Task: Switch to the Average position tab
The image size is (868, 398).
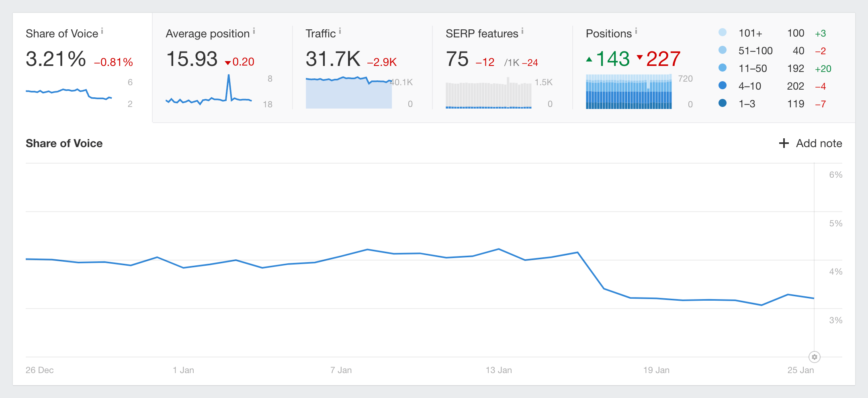Action: [x=222, y=67]
